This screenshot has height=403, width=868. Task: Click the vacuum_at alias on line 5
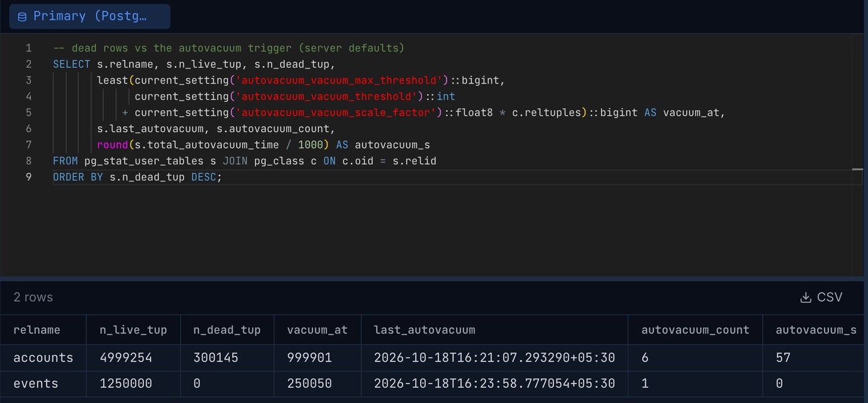pyautogui.click(x=691, y=113)
